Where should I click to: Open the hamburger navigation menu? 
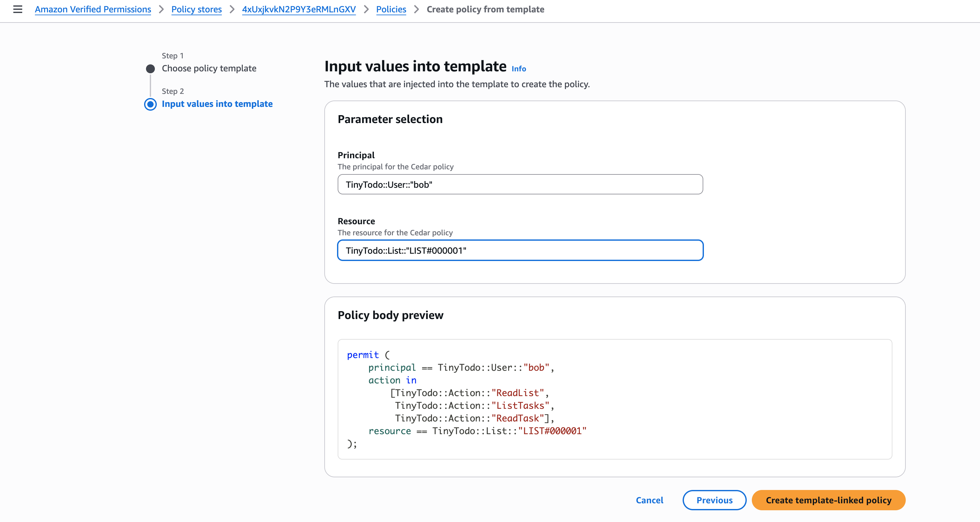17,9
